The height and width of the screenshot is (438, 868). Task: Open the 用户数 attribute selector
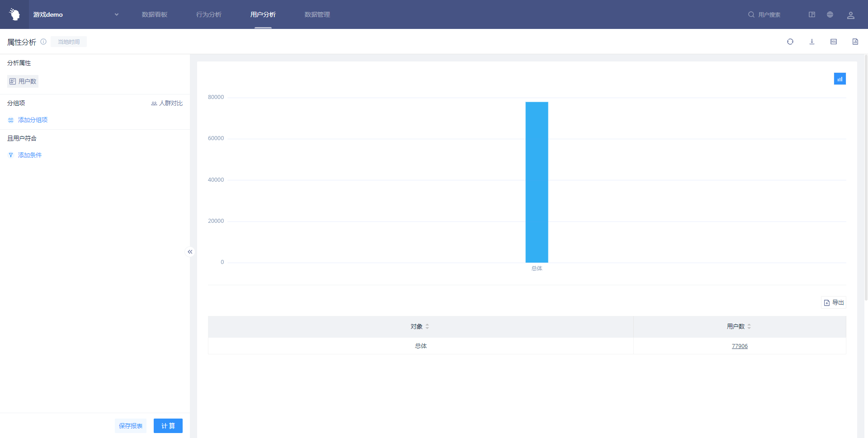[23, 81]
